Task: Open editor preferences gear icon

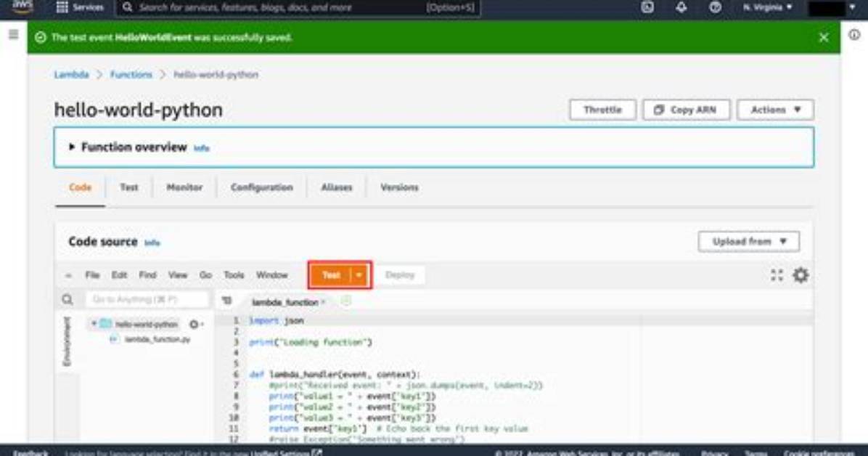Action: pos(801,274)
